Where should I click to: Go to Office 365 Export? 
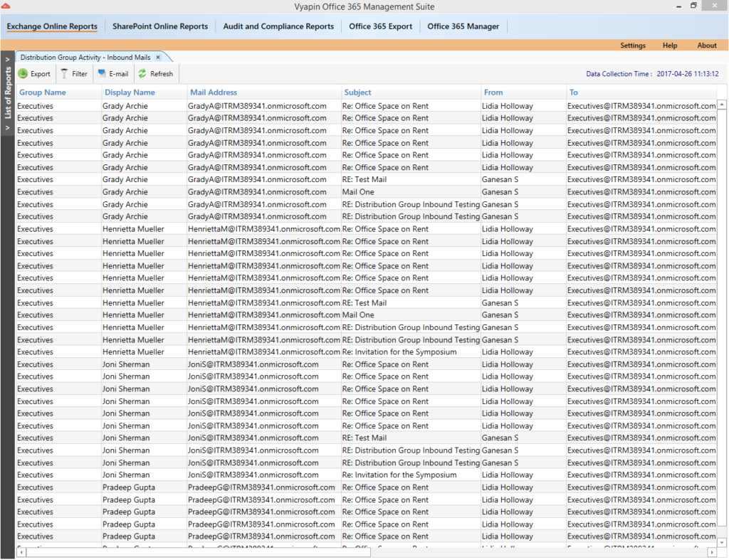point(380,26)
